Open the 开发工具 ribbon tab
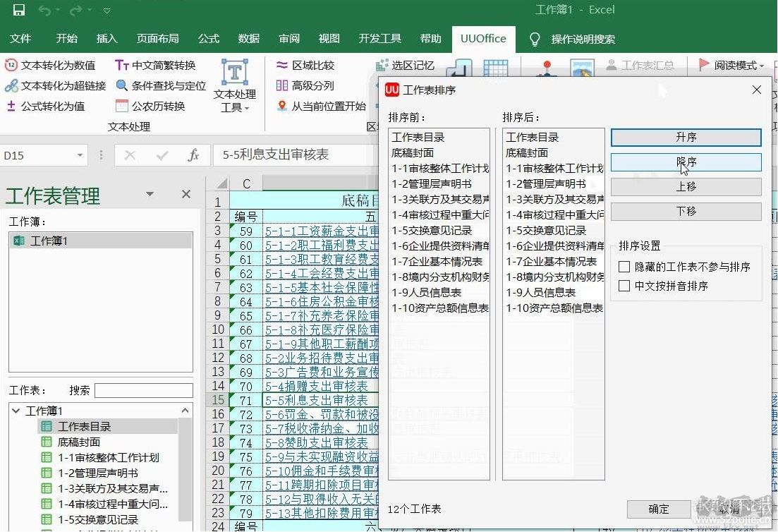 pyautogui.click(x=379, y=40)
